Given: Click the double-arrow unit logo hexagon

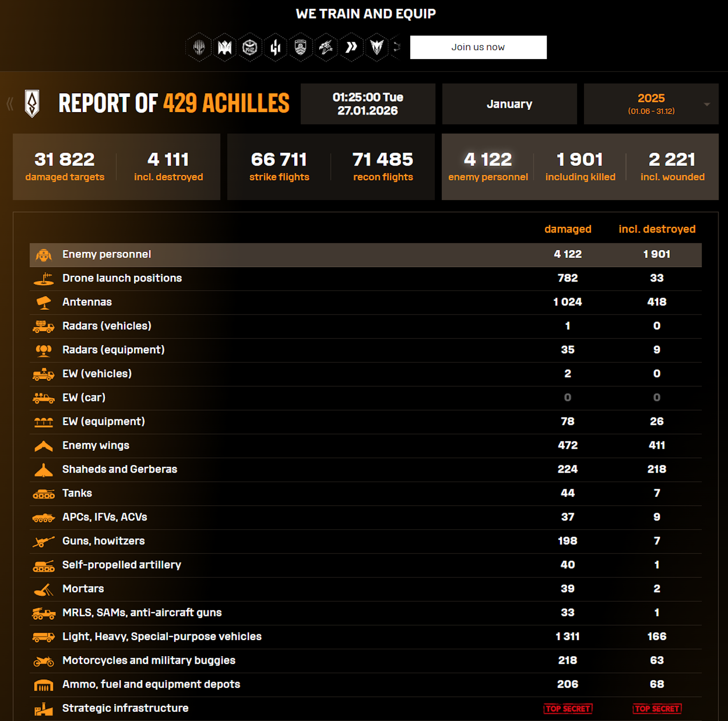Looking at the screenshot, I should [351, 47].
